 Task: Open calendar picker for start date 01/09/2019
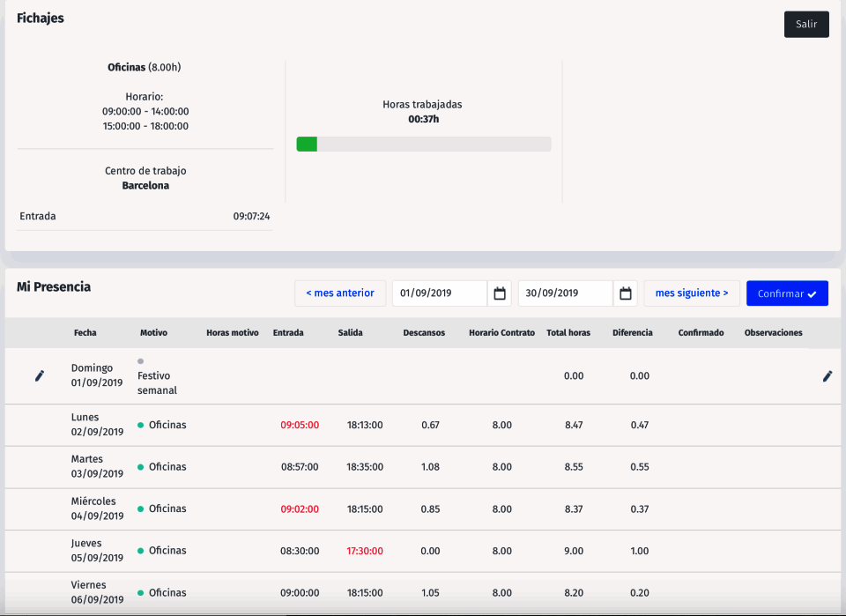[500, 293]
